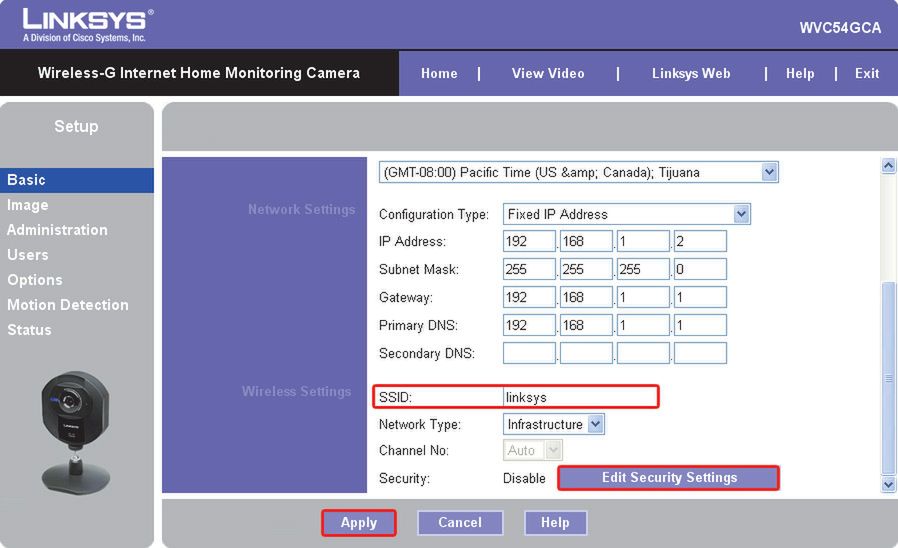This screenshot has height=548, width=898.
Task: Click the disabled Channel No dropdown
Action: (533, 450)
